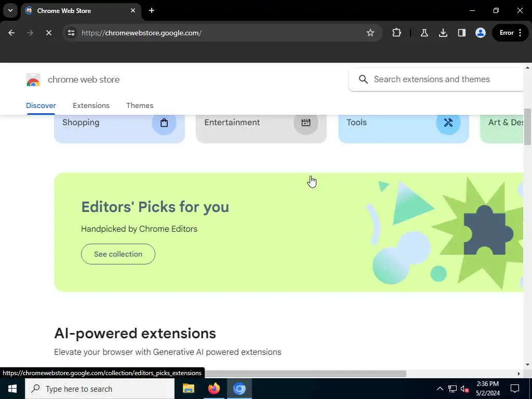The image size is (532, 399).
Task: Click the Shopping bag icon
Action: click(164, 123)
